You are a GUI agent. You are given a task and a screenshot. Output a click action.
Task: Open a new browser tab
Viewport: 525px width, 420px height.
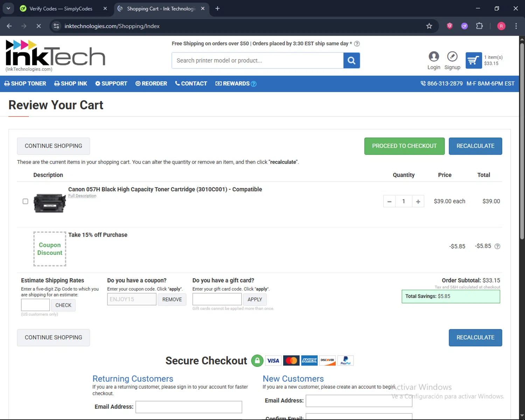coord(217,8)
